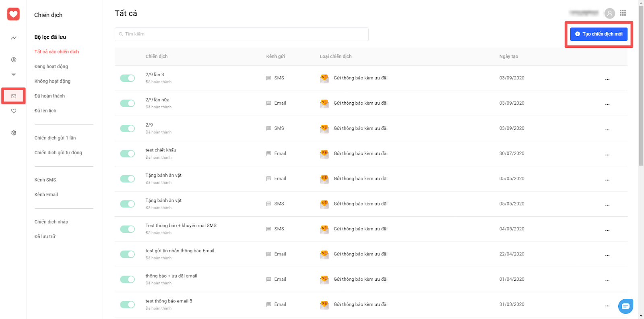Toggle the Email Tặng bánh ăn vặt switch

pos(128,179)
